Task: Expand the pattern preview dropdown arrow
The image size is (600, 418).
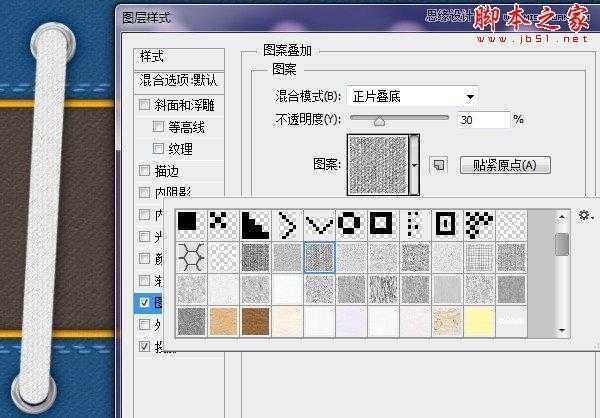Action: point(414,165)
